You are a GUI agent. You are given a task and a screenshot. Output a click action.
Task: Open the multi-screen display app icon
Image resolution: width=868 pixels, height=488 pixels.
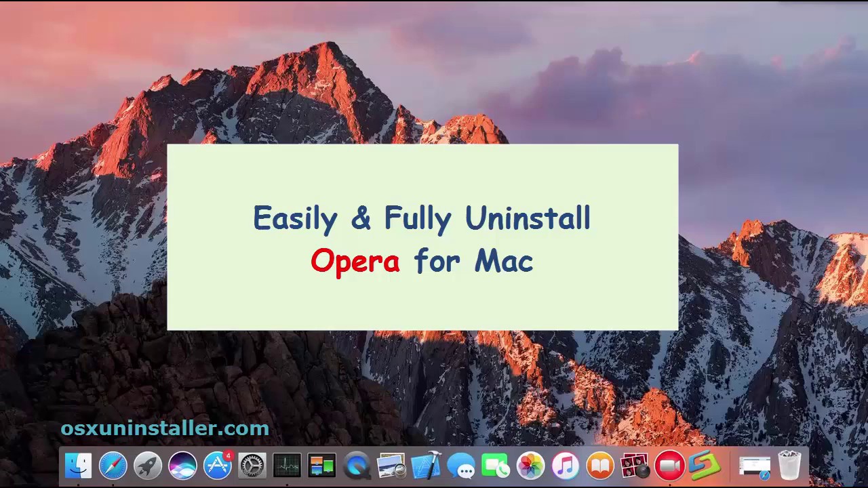point(322,466)
